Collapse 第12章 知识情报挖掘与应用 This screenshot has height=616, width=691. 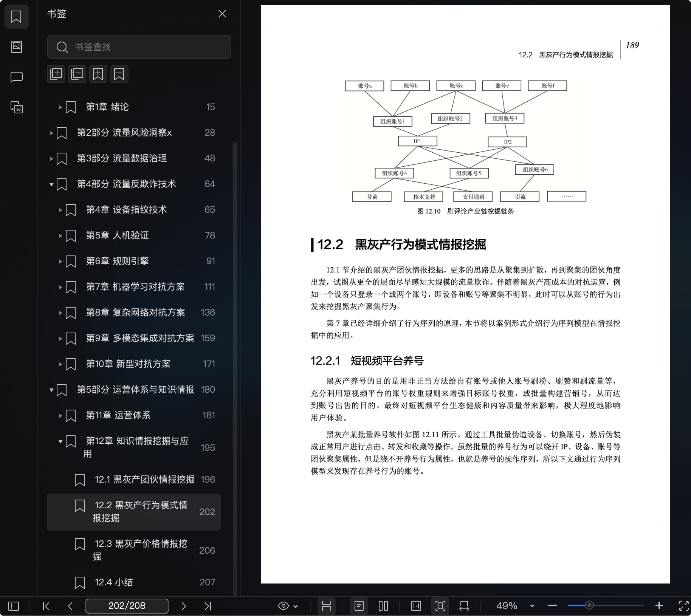60,441
